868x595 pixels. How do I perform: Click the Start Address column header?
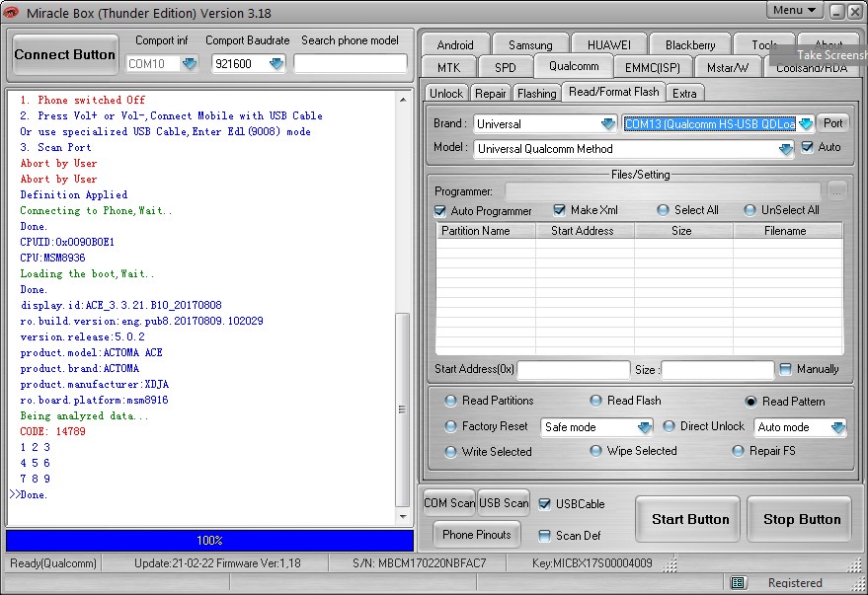585,231
